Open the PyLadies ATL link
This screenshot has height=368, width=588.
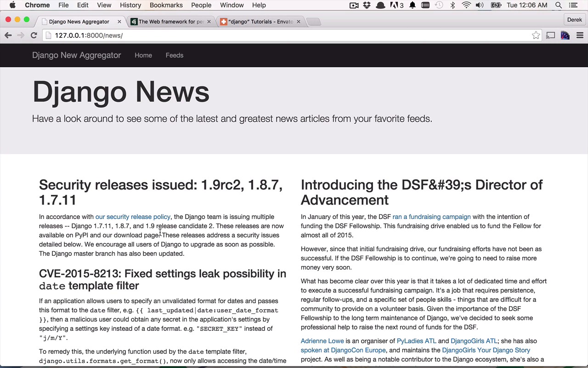pos(417,341)
